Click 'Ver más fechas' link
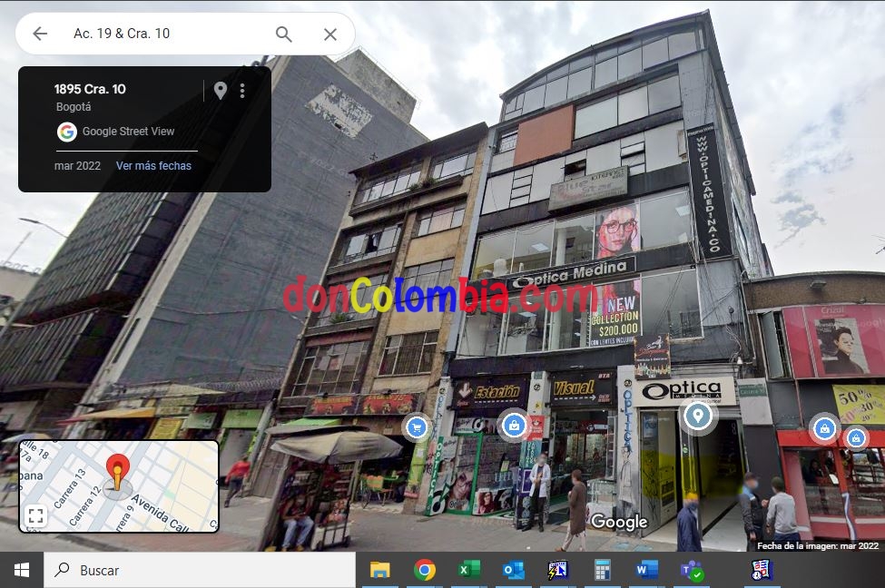 pos(153,166)
